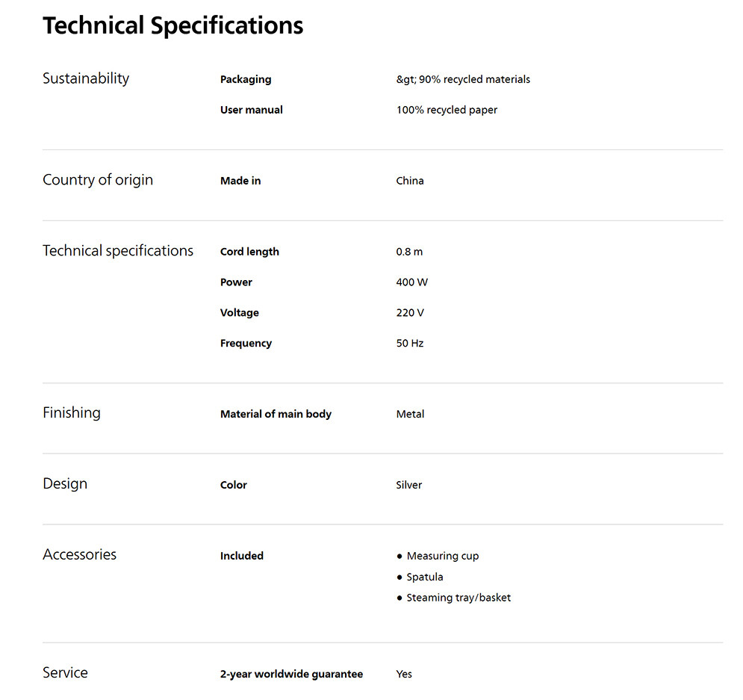Viewport: 743px width, 700px height.
Task: Click the 100% recycled paper value
Action: (x=447, y=110)
